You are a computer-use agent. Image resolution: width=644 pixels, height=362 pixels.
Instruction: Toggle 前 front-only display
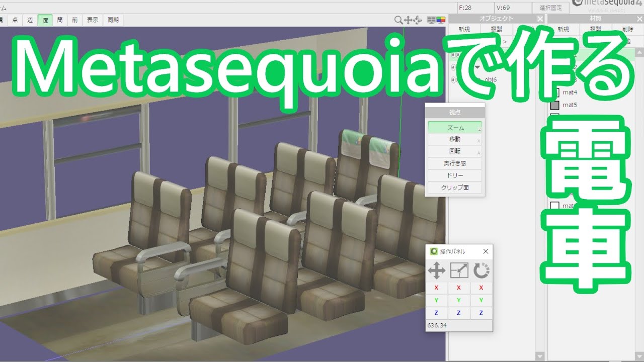click(74, 20)
